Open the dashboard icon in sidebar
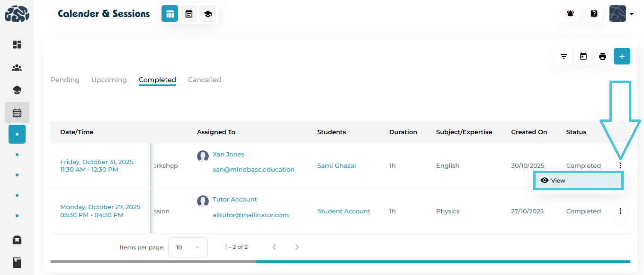644x275 pixels. [17, 45]
